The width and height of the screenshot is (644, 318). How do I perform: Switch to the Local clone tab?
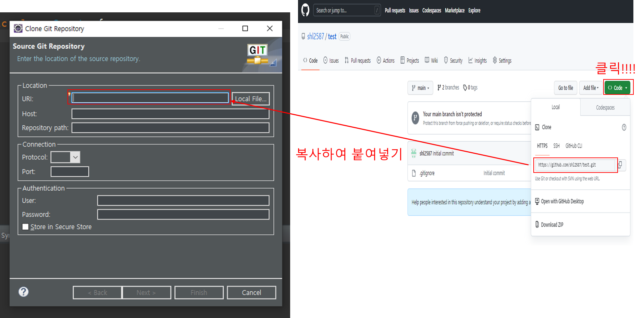[556, 107]
